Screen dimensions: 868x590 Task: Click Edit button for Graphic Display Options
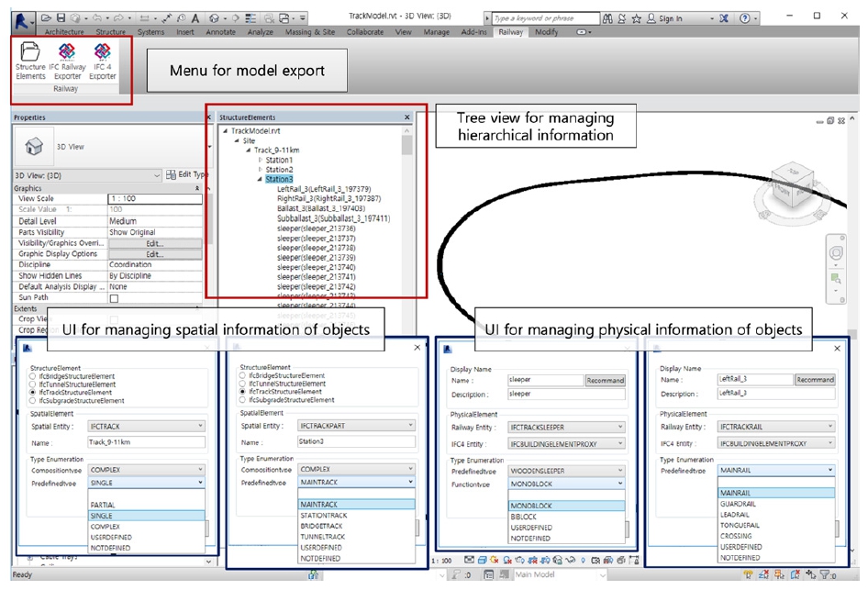[154, 254]
